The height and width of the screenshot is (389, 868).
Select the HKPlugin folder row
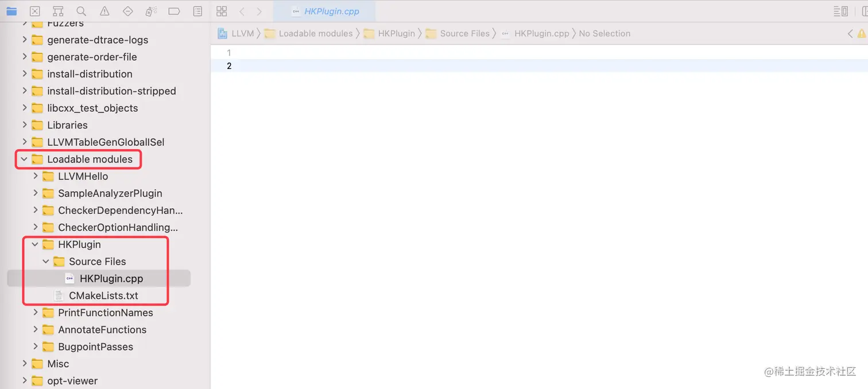(99, 244)
